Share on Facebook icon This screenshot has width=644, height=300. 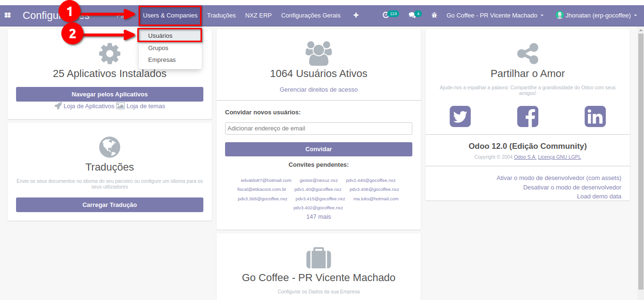pos(527,116)
